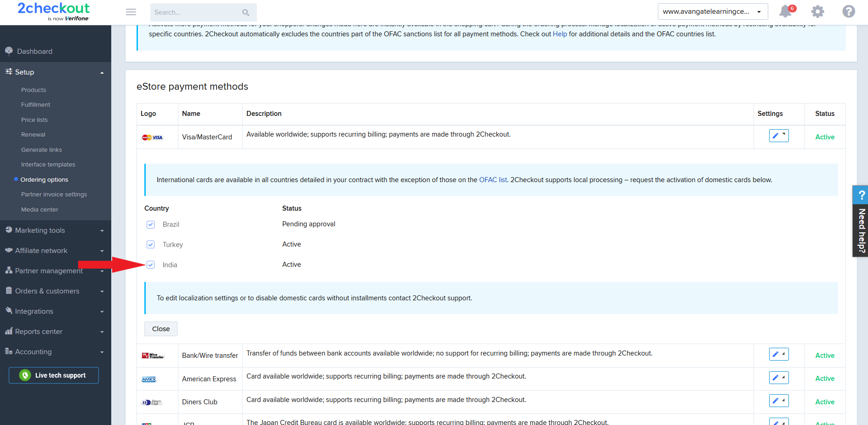Image resolution: width=868 pixels, height=425 pixels.
Task: Click the Affiliate network handshake icon
Action: click(9, 250)
